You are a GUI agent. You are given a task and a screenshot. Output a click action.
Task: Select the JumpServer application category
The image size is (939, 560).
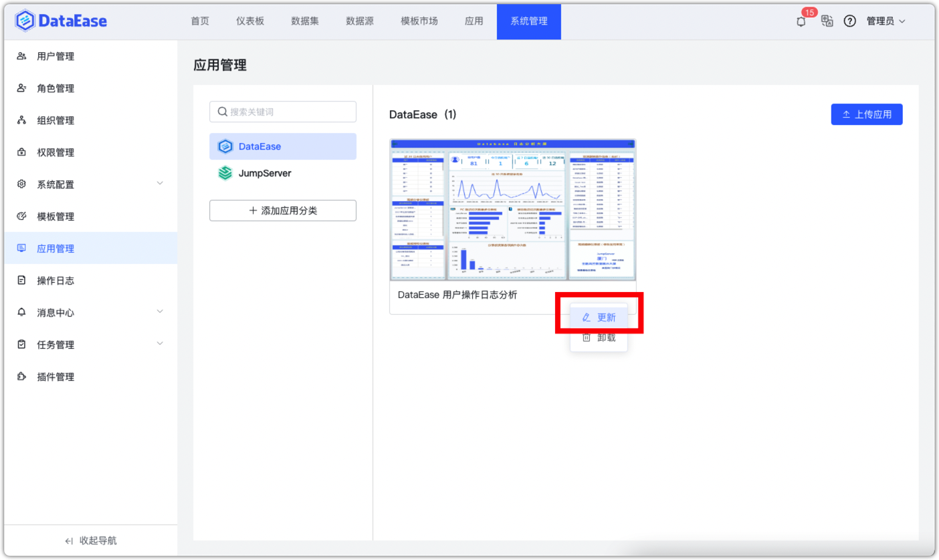pyautogui.click(x=283, y=173)
